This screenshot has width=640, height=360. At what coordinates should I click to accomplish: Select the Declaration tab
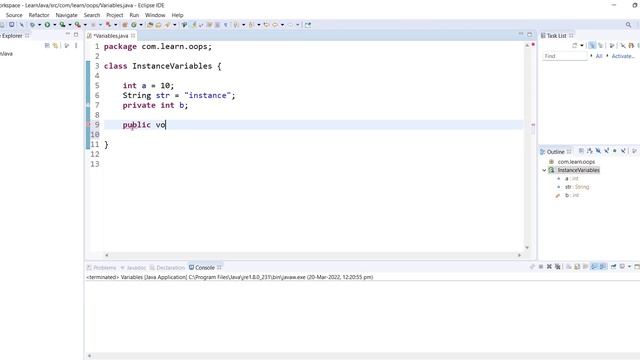tap(167, 268)
